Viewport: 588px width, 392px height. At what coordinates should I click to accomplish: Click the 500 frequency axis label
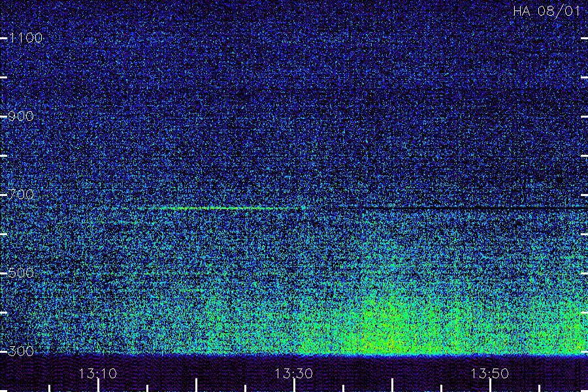click(x=21, y=272)
